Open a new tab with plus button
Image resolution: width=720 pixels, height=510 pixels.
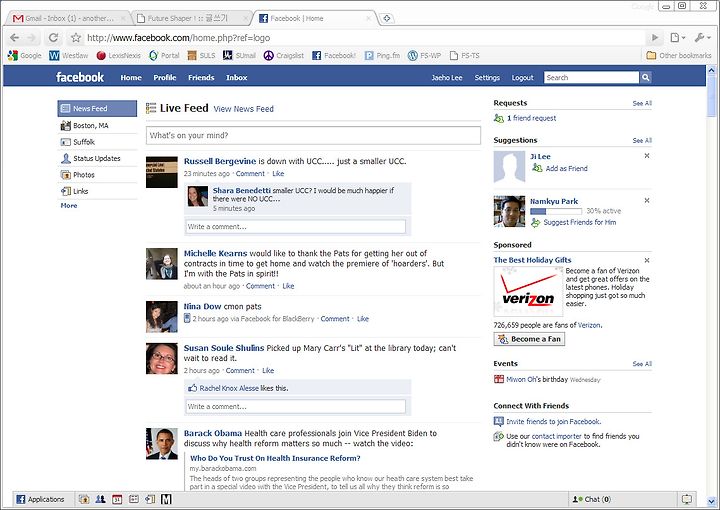[x=387, y=18]
